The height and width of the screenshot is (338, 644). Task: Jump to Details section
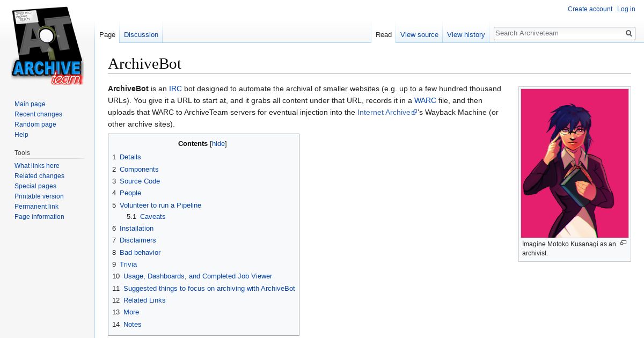point(130,157)
